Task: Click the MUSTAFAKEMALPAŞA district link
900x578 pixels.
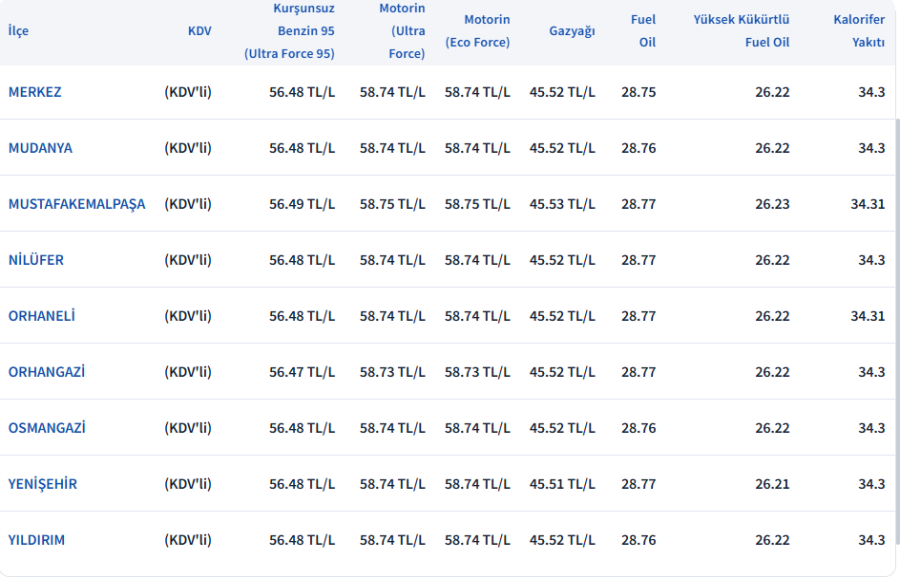Action: click(76, 204)
